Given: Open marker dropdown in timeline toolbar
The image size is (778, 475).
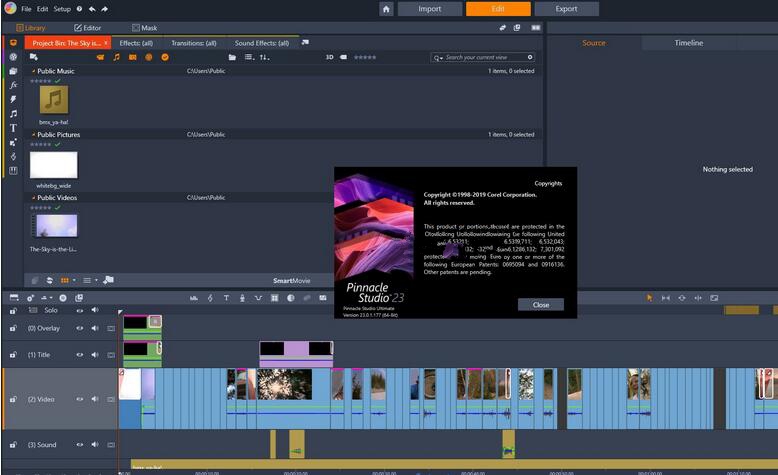Looking at the screenshot, I should click(46, 298).
